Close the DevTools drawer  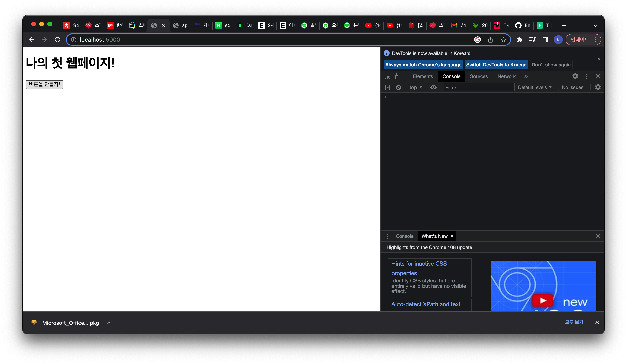pos(598,236)
